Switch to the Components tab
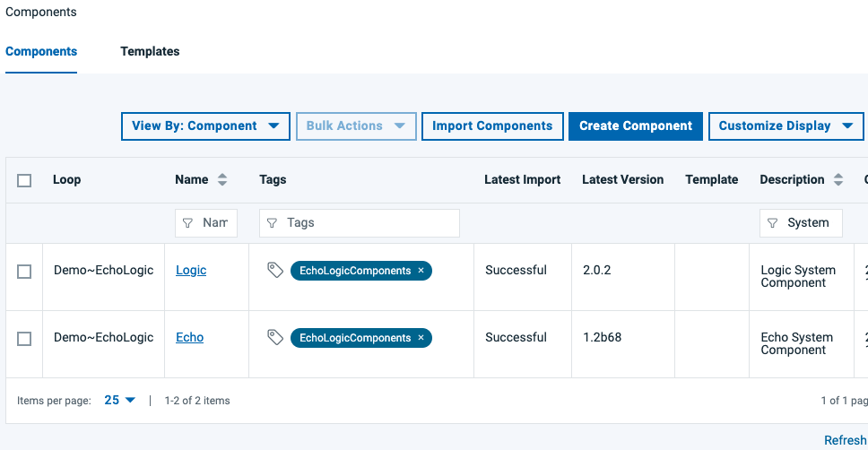868x450 pixels. tap(41, 51)
